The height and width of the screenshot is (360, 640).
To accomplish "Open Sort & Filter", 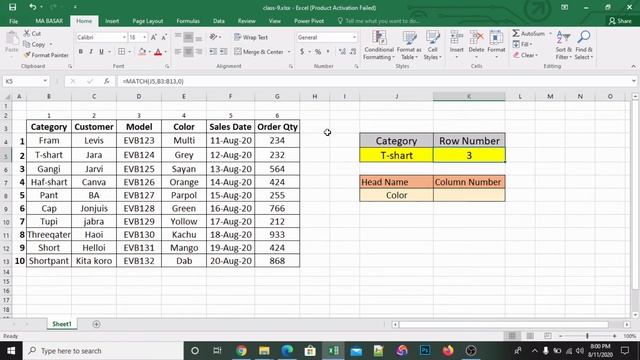I will [x=564, y=45].
